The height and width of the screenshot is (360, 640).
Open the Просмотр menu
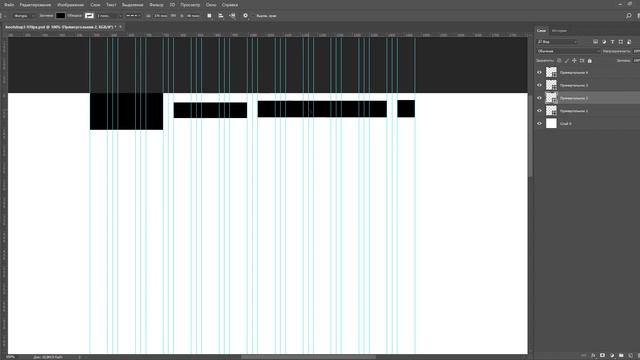(190, 5)
